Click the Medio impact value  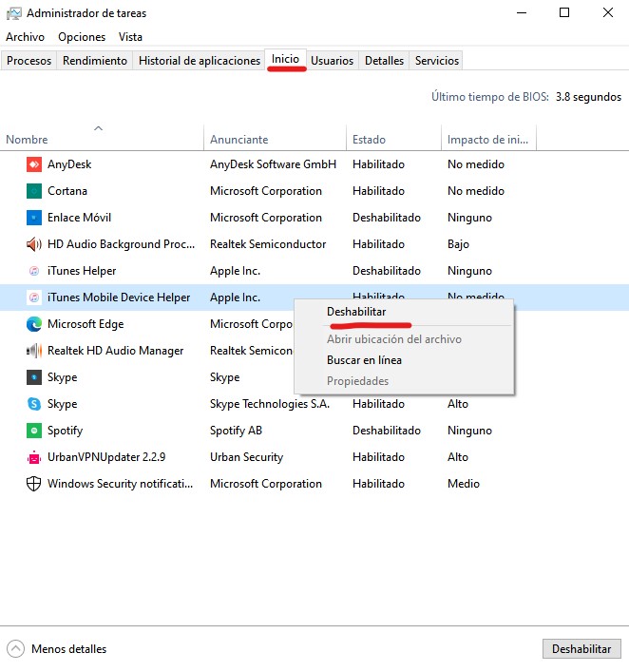point(464,484)
